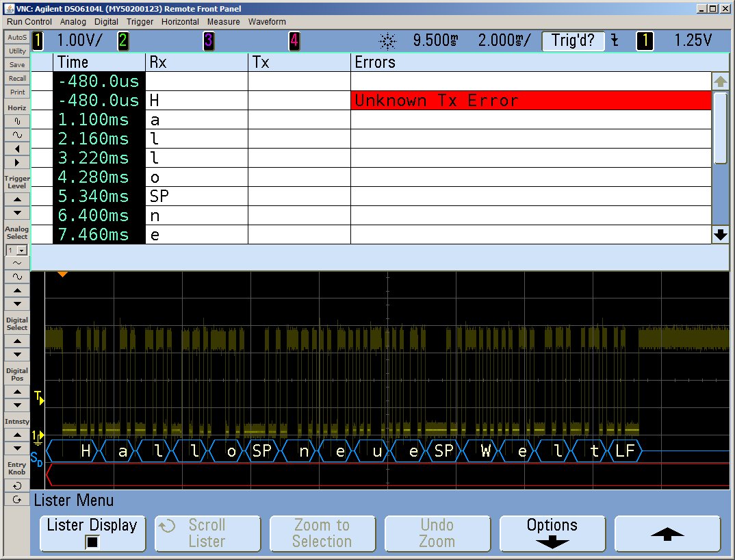
Task: Click the orange trigger time marker
Action: (62, 274)
